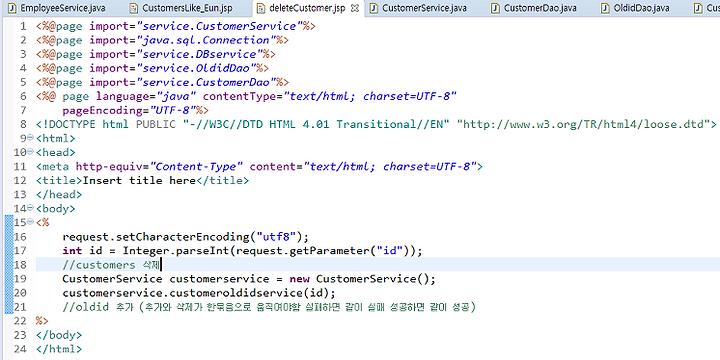720x360 pixels.
Task: Click the request.setCharacterEncoding("utf8") line
Action: coord(186,237)
